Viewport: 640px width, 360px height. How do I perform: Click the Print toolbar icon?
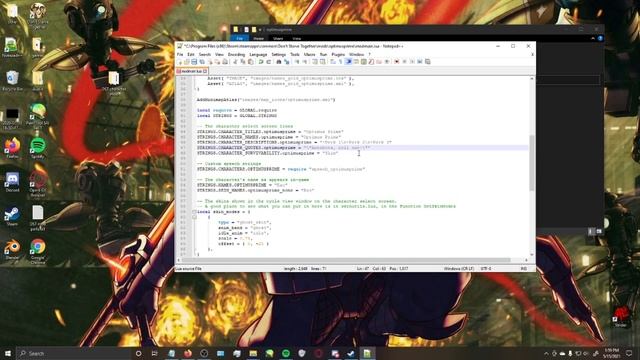224,62
